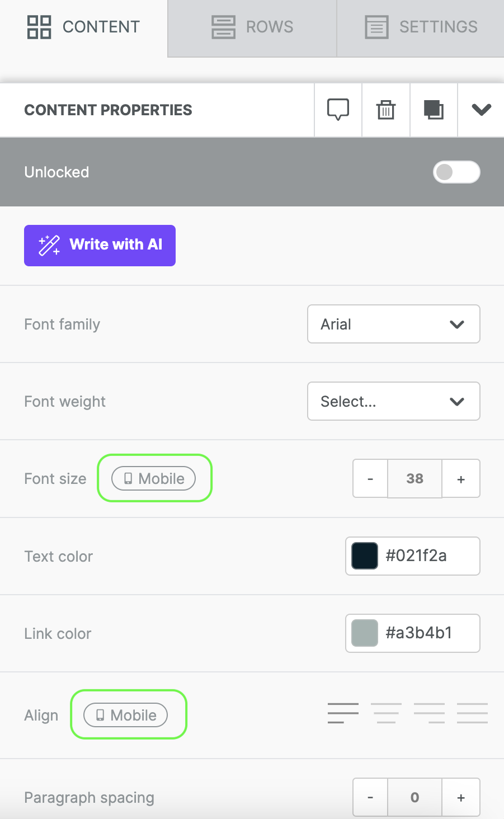
Task: Select justify text alignment icon
Action: click(472, 713)
